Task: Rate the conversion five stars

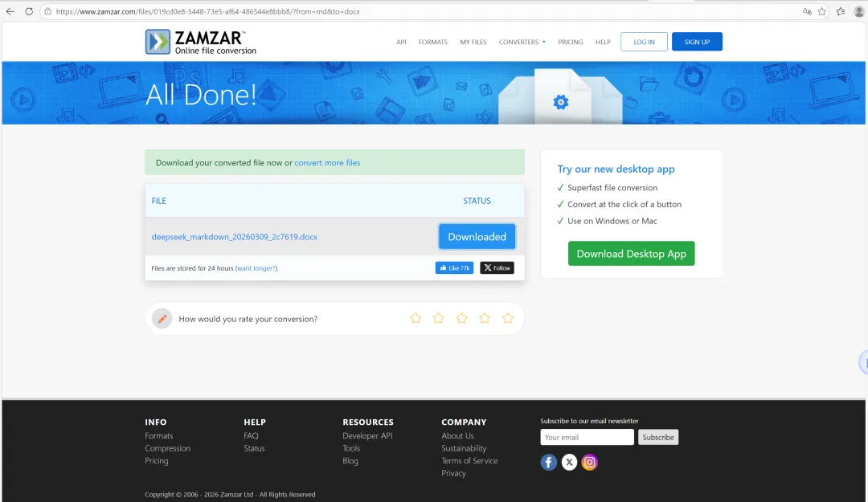Action: click(x=508, y=318)
